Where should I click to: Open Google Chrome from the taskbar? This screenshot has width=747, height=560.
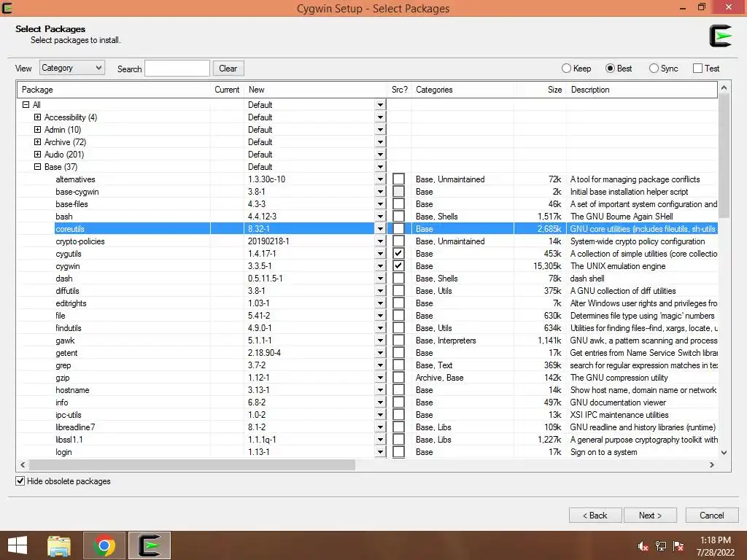[x=104, y=545]
